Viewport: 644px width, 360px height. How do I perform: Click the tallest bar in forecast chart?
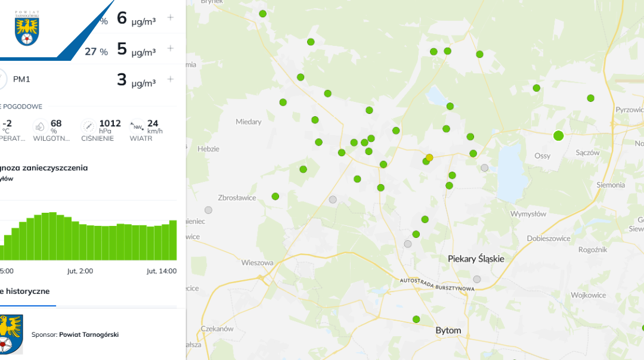click(x=52, y=236)
